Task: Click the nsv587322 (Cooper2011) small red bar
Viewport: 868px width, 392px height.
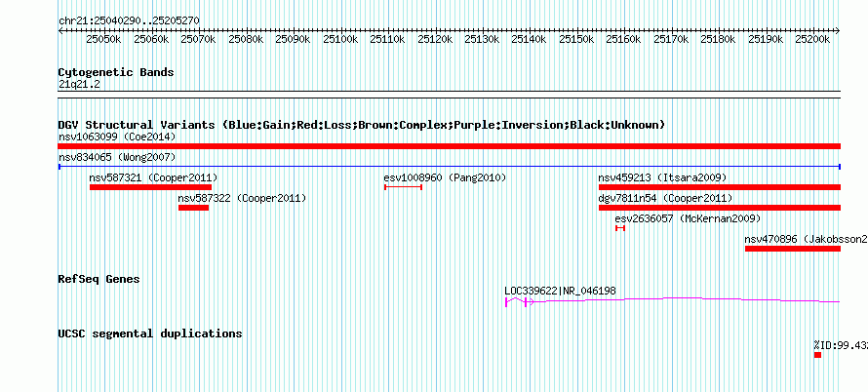Action: coord(194,208)
